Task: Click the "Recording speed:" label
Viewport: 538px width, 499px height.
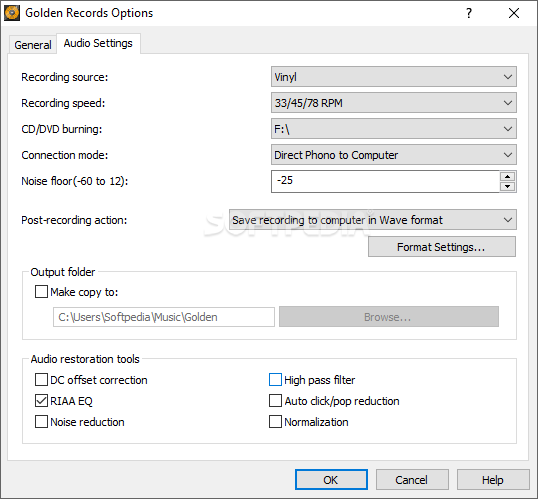Action: click(63, 103)
